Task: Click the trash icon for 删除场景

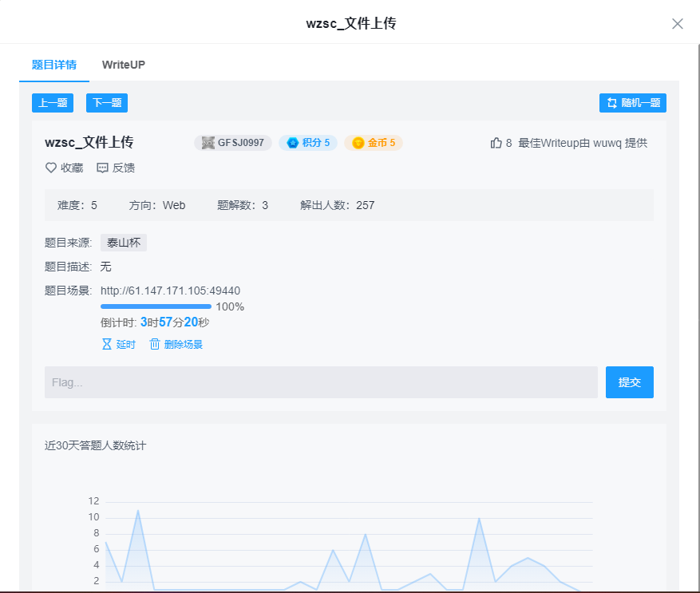Action: (x=155, y=343)
